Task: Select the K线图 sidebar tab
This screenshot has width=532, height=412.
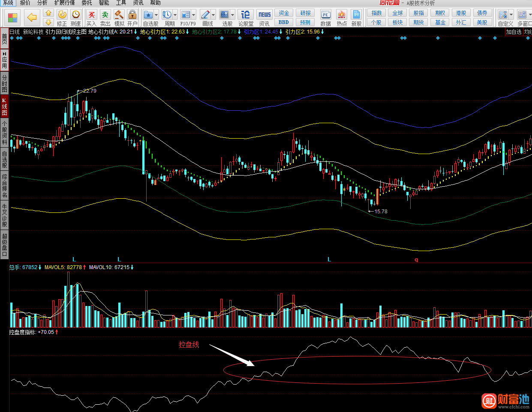Action: click(x=4, y=107)
